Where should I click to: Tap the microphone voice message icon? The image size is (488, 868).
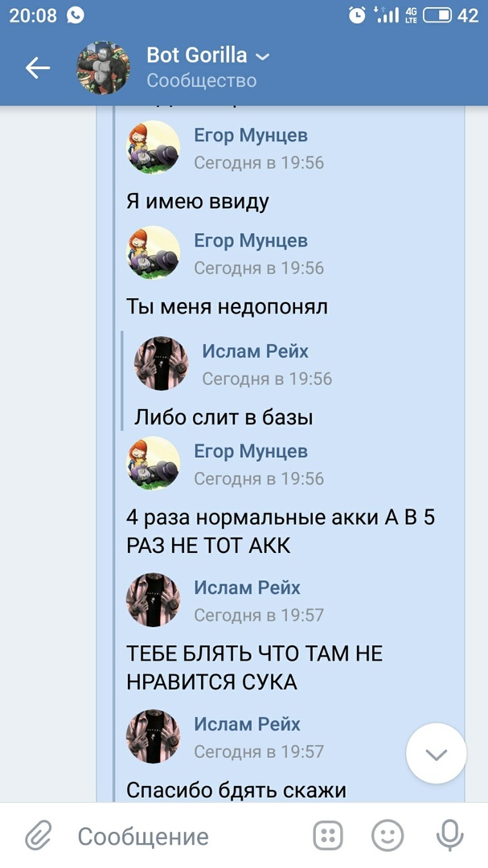pyautogui.click(x=449, y=835)
